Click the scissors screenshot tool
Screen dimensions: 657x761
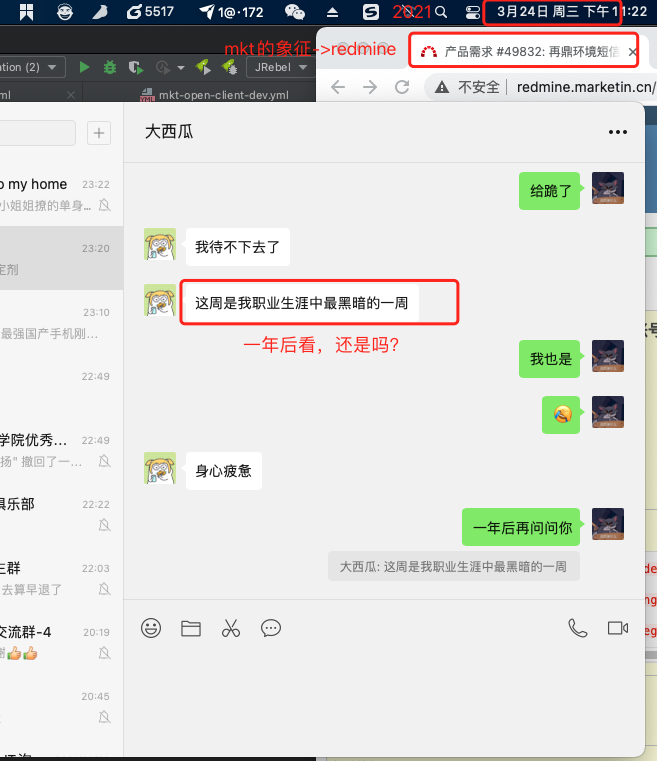click(x=231, y=628)
